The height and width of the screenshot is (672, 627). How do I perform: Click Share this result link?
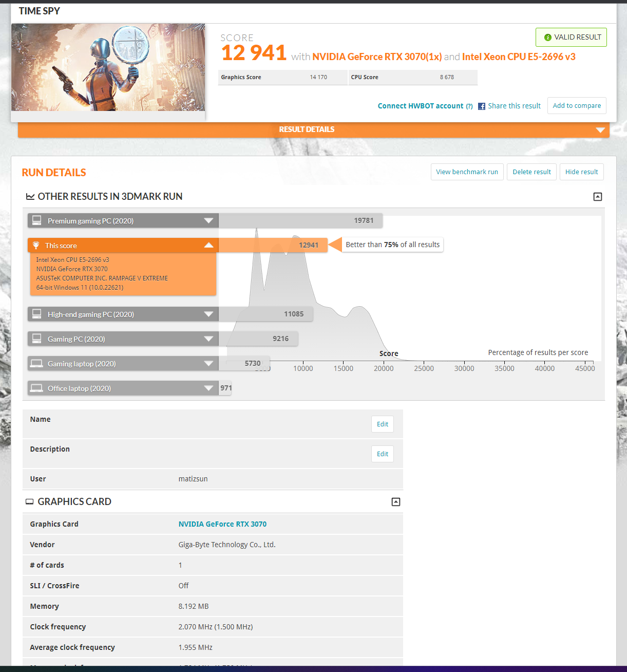[514, 106]
